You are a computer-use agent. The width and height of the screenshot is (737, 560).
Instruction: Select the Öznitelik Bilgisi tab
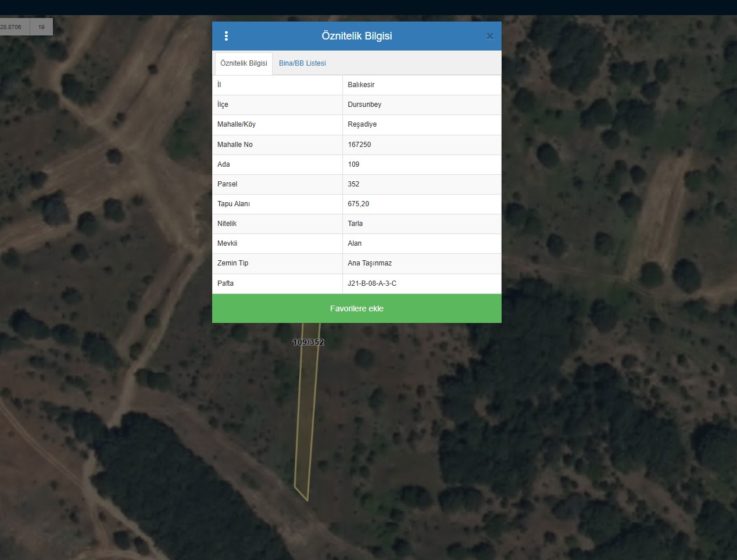244,63
